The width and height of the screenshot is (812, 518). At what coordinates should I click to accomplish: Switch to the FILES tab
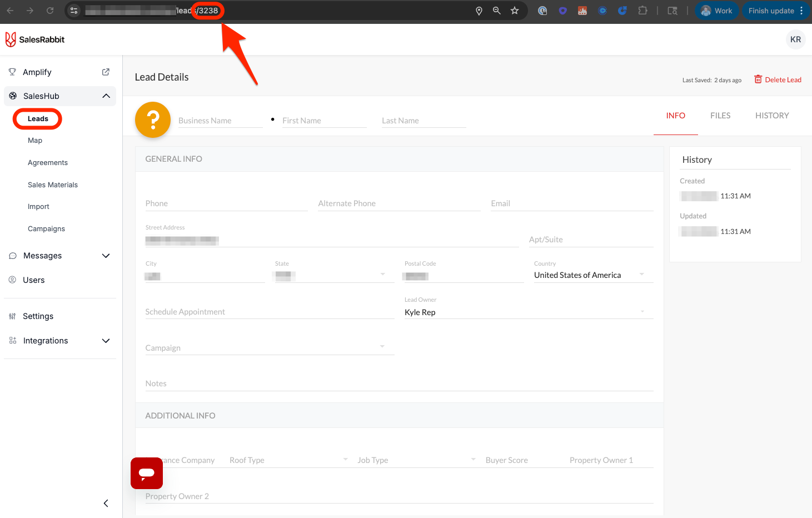[x=720, y=116]
